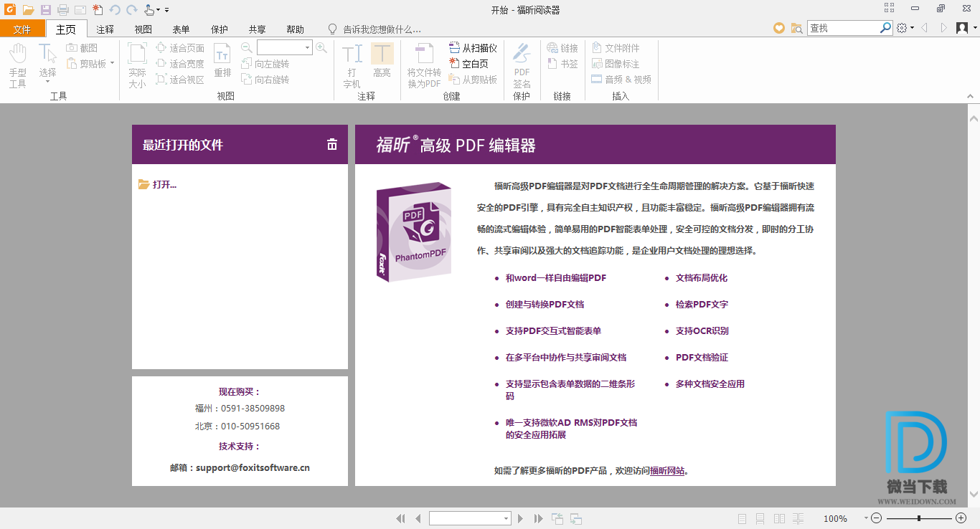
Task: Click the ribbon zoom in magnifier
Action: point(321,48)
